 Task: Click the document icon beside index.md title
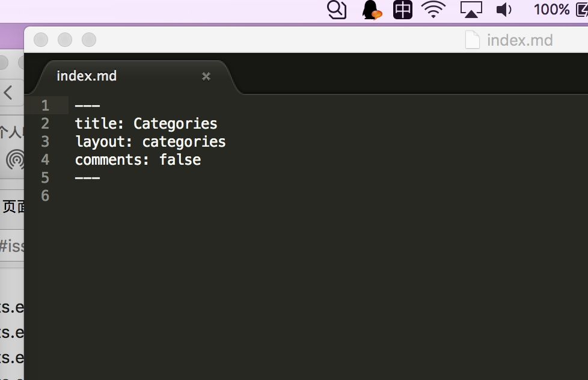473,40
